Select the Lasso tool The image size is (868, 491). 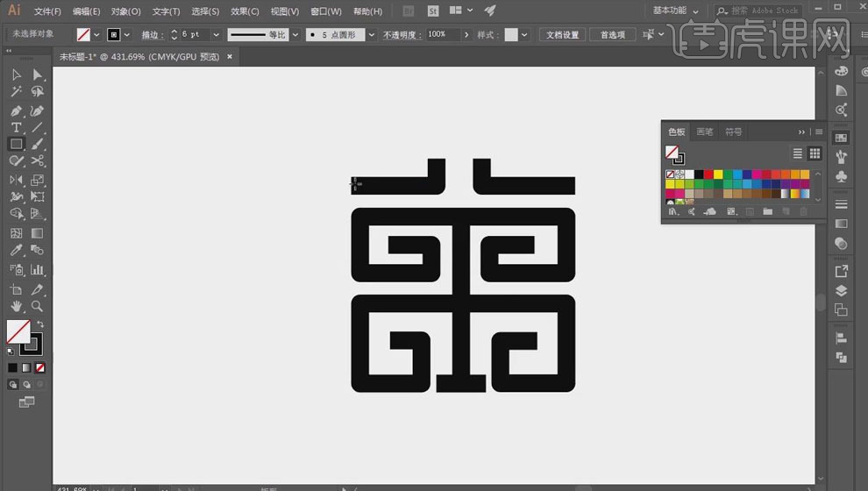pyautogui.click(x=37, y=91)
